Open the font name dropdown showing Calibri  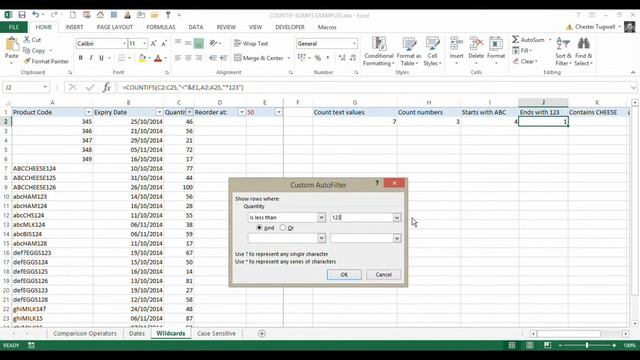click(x=124, y=43)
